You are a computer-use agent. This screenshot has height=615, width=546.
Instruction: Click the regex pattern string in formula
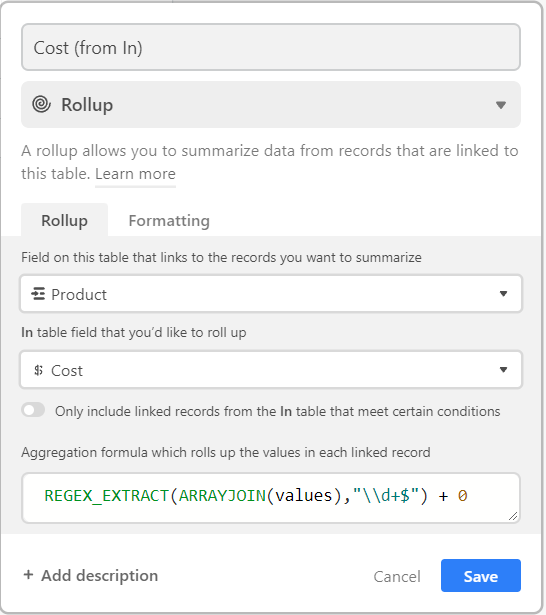(x=386, y=496)
